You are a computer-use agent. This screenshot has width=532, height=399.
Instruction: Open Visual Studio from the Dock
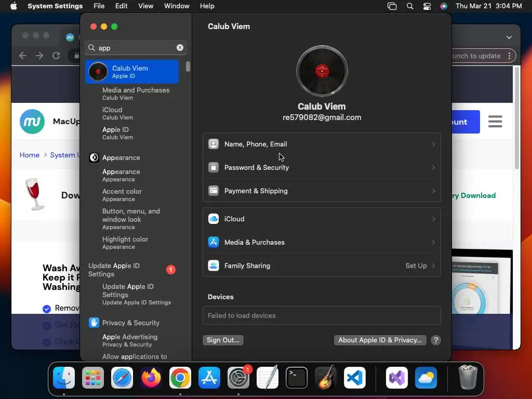click(x=396, y=378)
